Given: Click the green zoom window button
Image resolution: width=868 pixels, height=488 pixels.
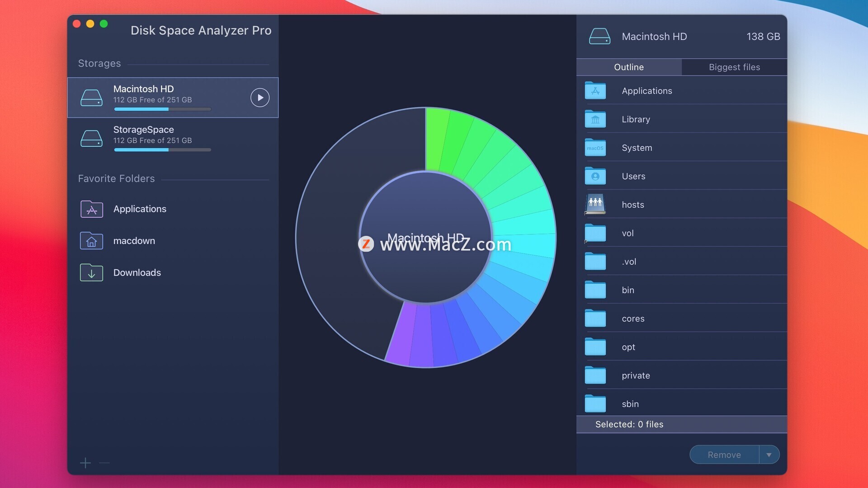Looking at the screenshot, I should click(x=104, y=24).
